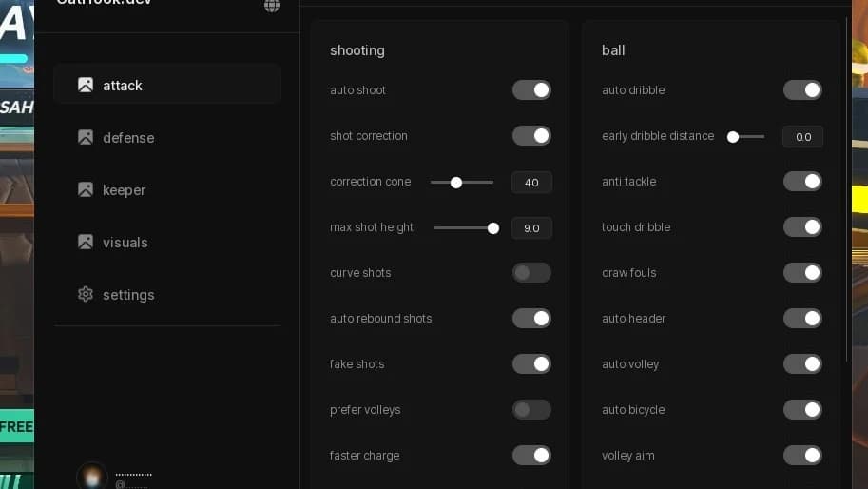Viewport: 868px width, 489px height.
Task: Click the max shot height value field 9.0
Action: pos(531,228)
